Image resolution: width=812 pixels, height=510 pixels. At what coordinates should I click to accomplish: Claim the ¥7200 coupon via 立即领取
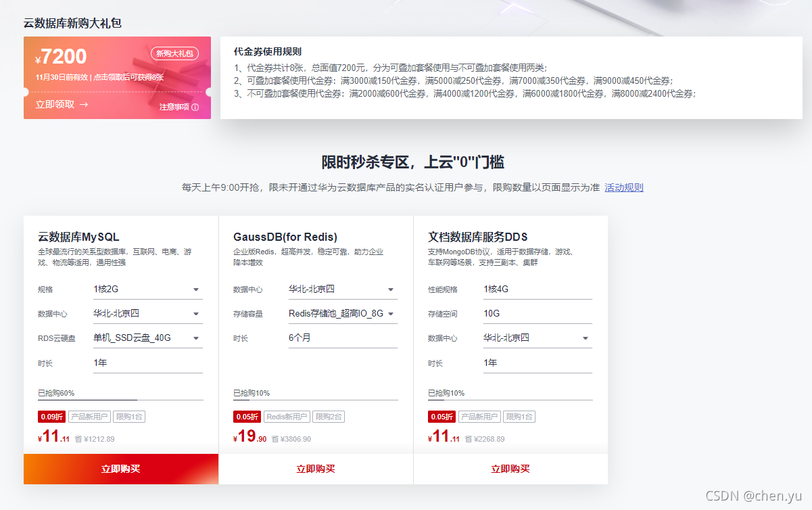(62, 104)
